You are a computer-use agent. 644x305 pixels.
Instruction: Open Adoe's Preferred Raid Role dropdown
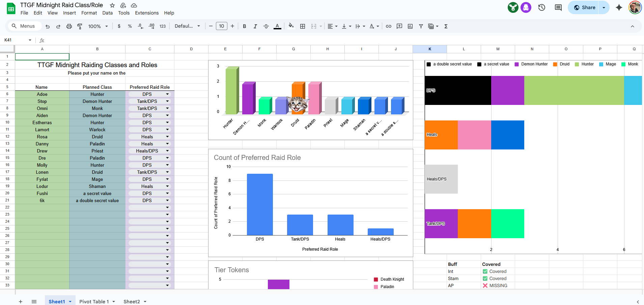coord(167,94)
